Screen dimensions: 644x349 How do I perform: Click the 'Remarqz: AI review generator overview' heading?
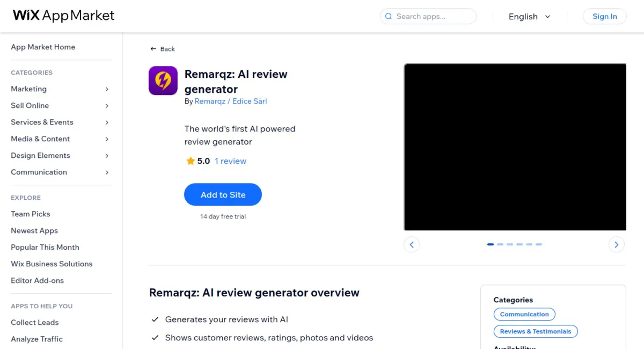click(254, 293)
